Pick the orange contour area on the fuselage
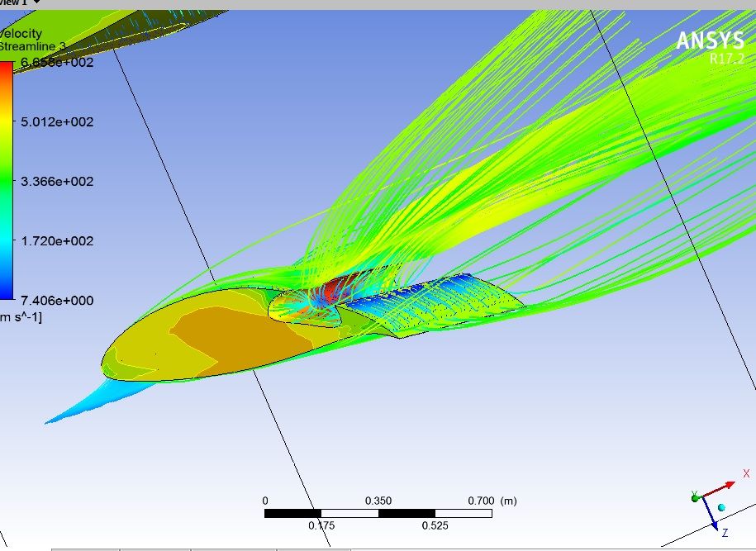The image size is (756, 551). [231, 339]
